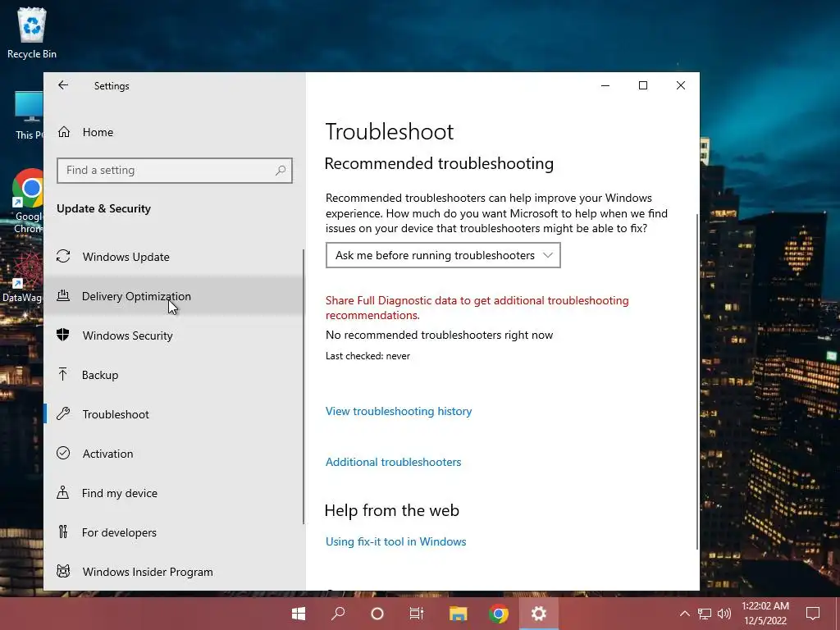The image size is (840, 630).
Task: Close the Settings window
Action: click(x=680, y=85)
